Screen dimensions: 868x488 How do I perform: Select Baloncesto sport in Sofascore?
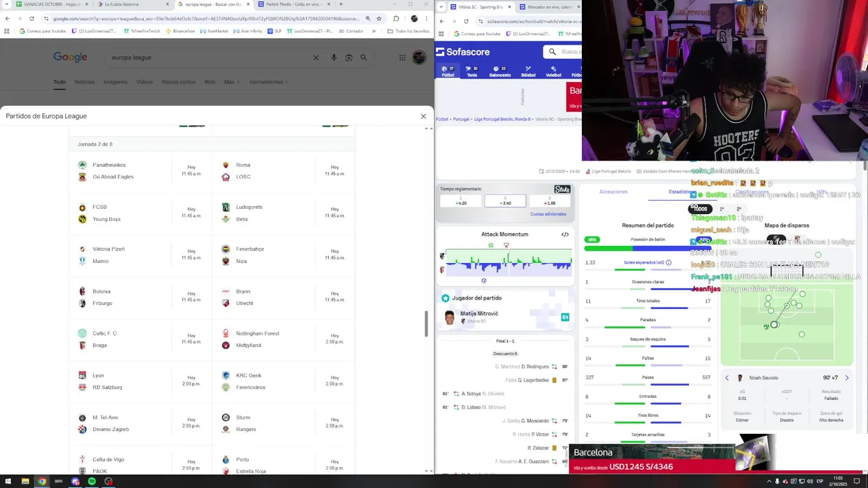click(x=500, y=71)
